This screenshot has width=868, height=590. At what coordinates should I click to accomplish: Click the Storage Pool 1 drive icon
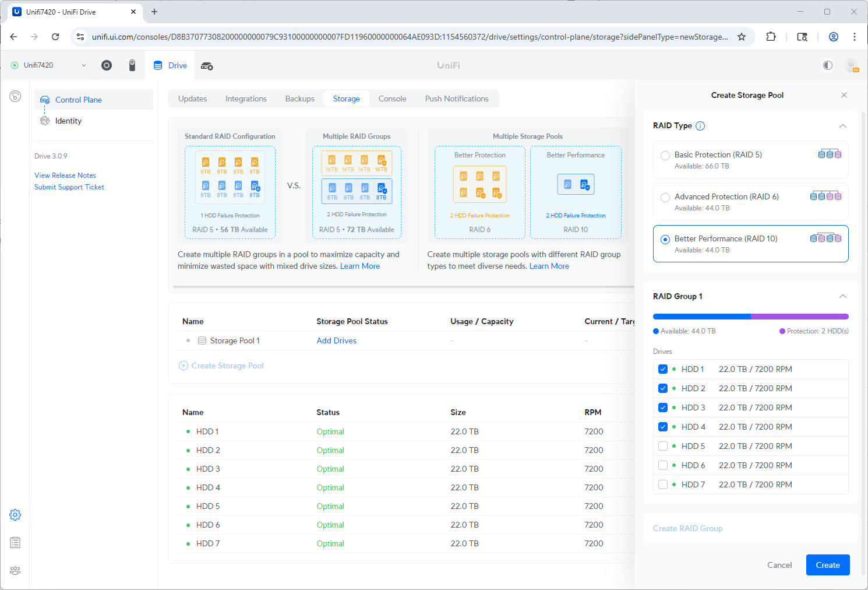click(x=202, y=340)
